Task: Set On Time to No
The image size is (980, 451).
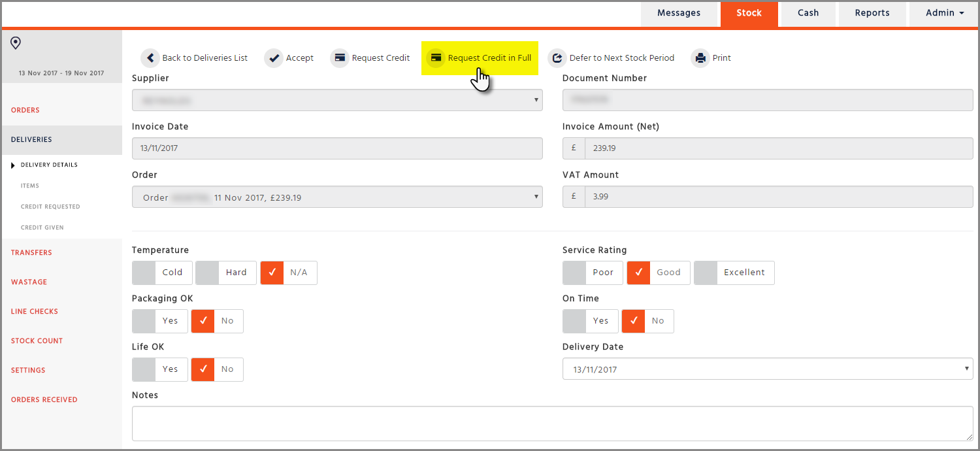Action: [648, 321]
